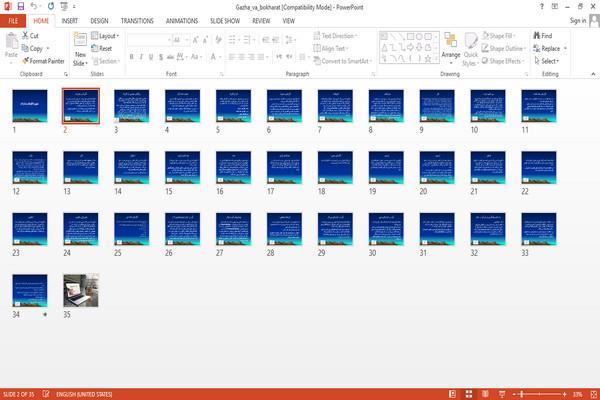Click Convert to SmartArt
Image resolution: width=600 pixels, height=400 pixels.
342,61
